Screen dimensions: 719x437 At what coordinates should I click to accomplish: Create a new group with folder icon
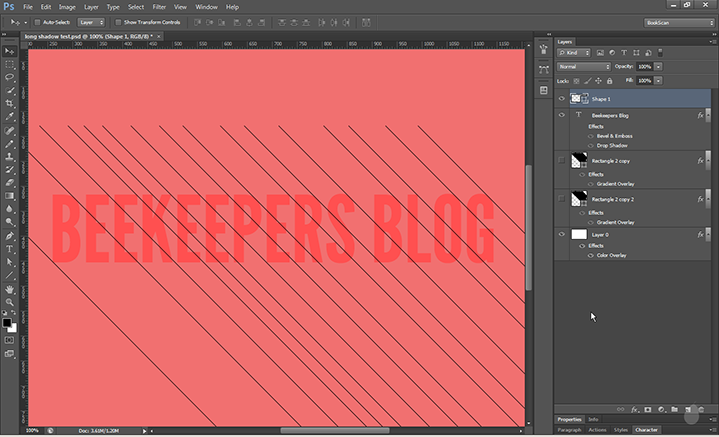coord(674,409)
